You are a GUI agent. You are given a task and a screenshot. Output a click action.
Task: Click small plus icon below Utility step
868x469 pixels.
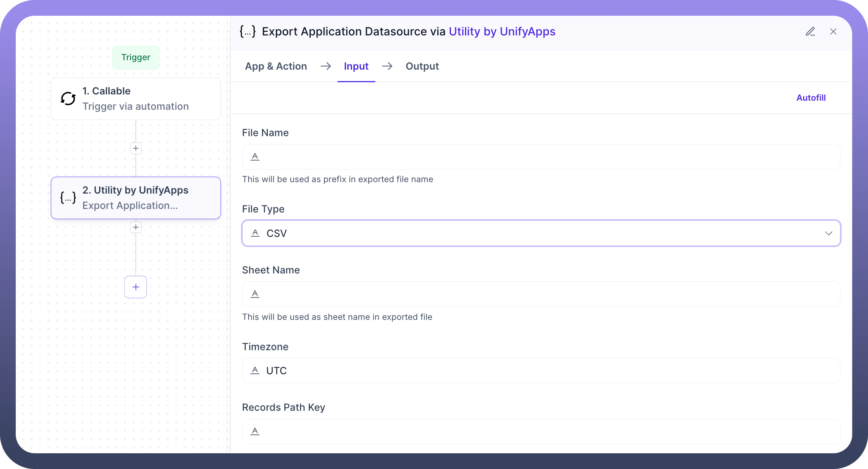pos(136,227)
